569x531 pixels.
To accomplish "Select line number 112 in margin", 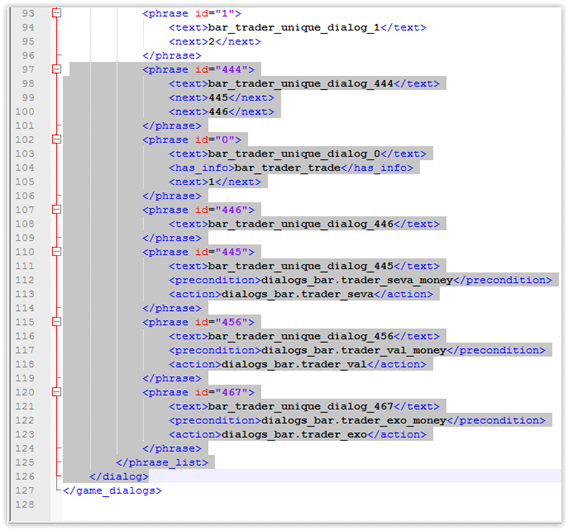I will click(25, 280).
